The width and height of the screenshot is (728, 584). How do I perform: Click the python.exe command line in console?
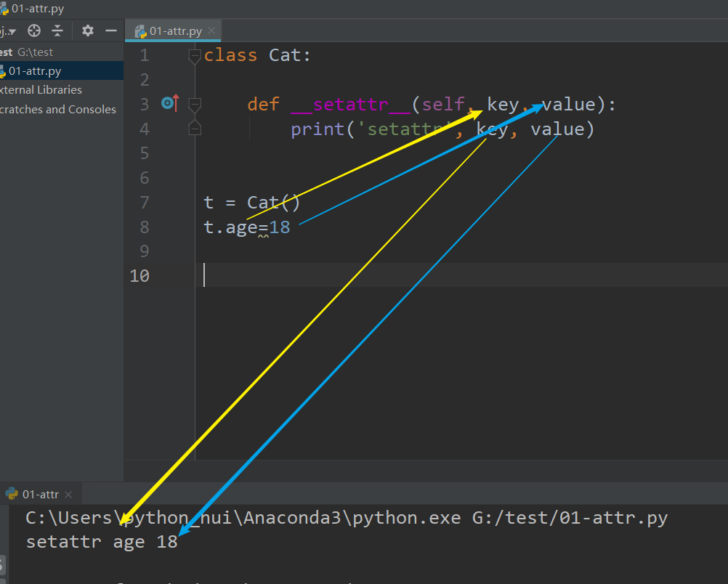347,518
